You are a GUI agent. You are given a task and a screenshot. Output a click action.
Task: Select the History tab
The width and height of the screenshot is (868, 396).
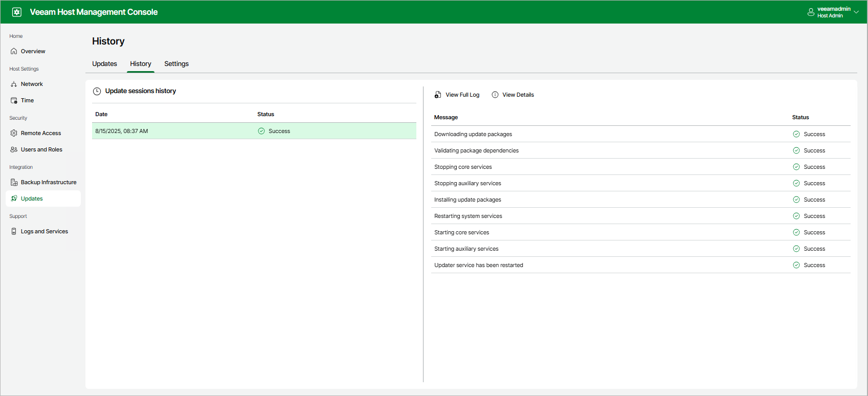coord(141,64)
